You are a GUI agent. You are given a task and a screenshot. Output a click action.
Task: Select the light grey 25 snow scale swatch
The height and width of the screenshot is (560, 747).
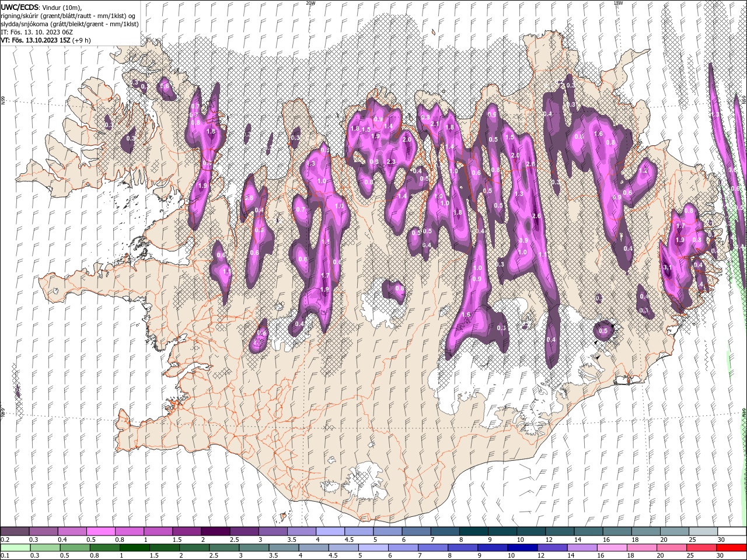click(x=703, y=531)
